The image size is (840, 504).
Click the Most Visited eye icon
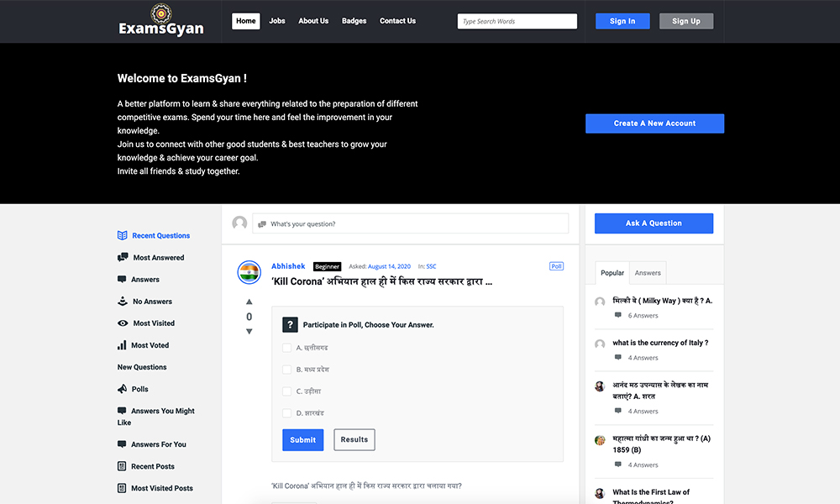(x=123, y=323)
